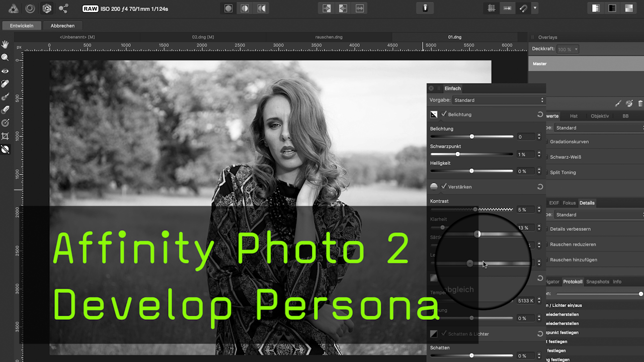Toggle the Schatten & Lichter checkbox
Screen dimensions: 644x362
tap(444, 334)
